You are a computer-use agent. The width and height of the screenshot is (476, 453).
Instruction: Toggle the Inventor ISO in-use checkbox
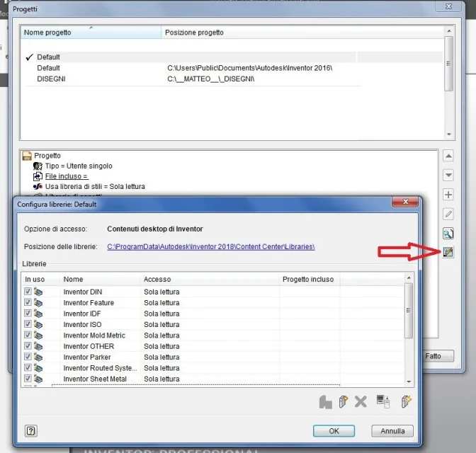(28, 324)
